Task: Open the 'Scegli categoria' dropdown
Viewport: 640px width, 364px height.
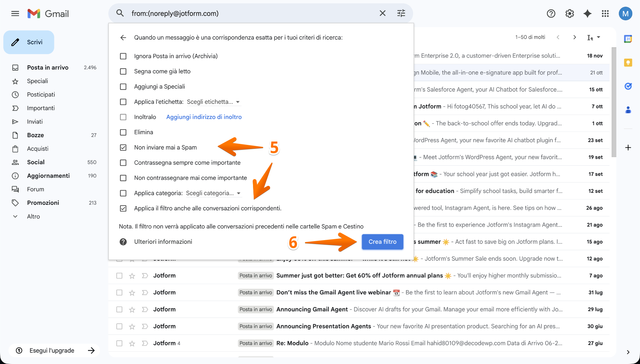Action: pos(213,193)
